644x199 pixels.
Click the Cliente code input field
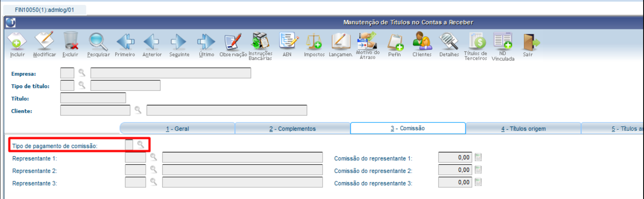coord(95,110)
